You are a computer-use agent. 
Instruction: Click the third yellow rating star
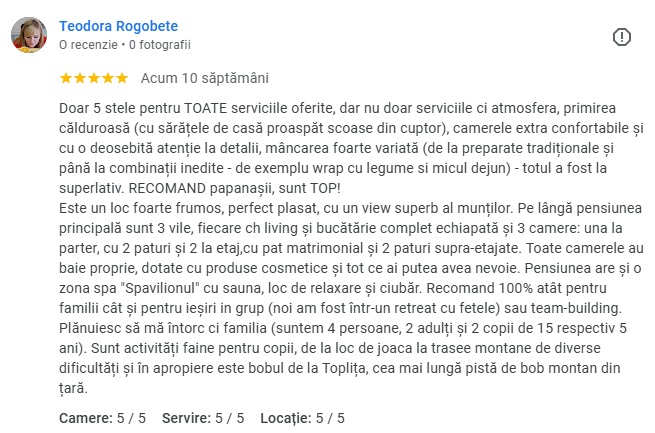(x=94, y=77)
